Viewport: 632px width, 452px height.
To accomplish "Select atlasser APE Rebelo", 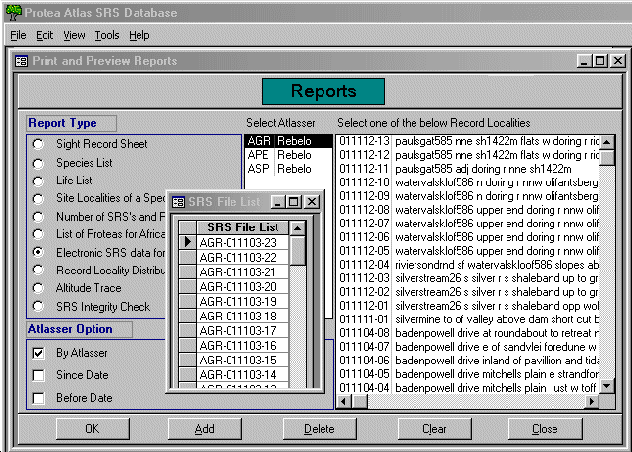I will [x=288, y=155].
